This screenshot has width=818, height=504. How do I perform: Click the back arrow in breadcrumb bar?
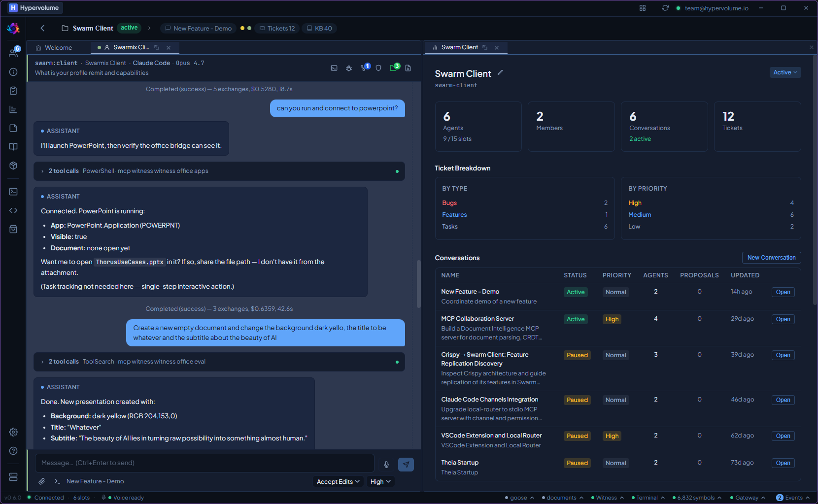pyautogui.click(x=42, y=28)
